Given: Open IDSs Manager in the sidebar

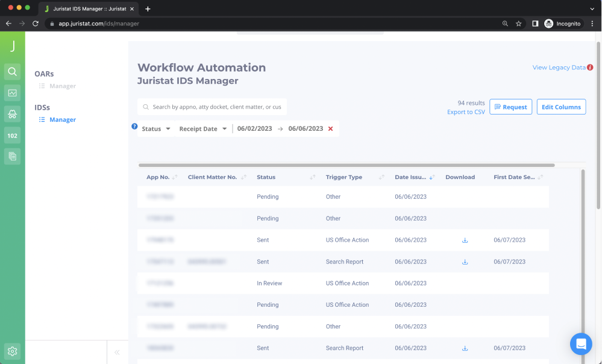Looking at the screenshot, I should (58, 119).
